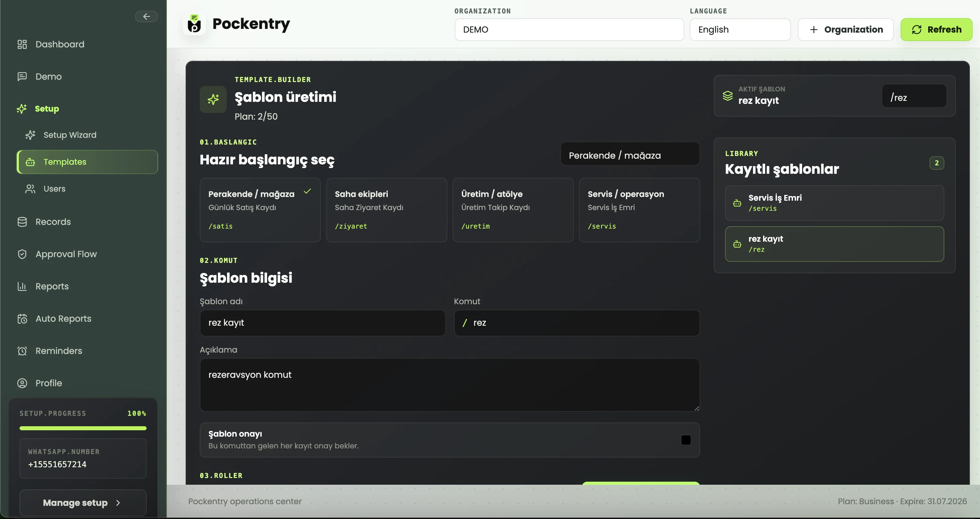Click the Şablon adı input field
Screen dimensions: 980x519
click(323, 323)
